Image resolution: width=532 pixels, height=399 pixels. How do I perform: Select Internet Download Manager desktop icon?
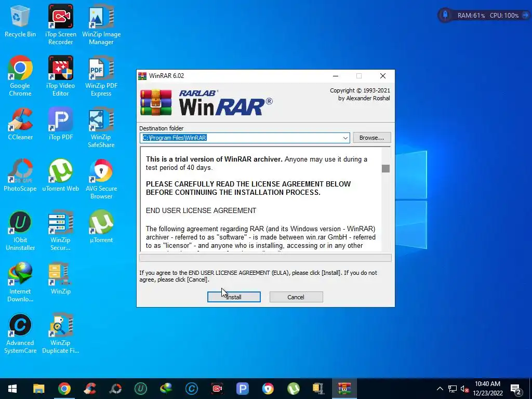(x=20, y=282)
